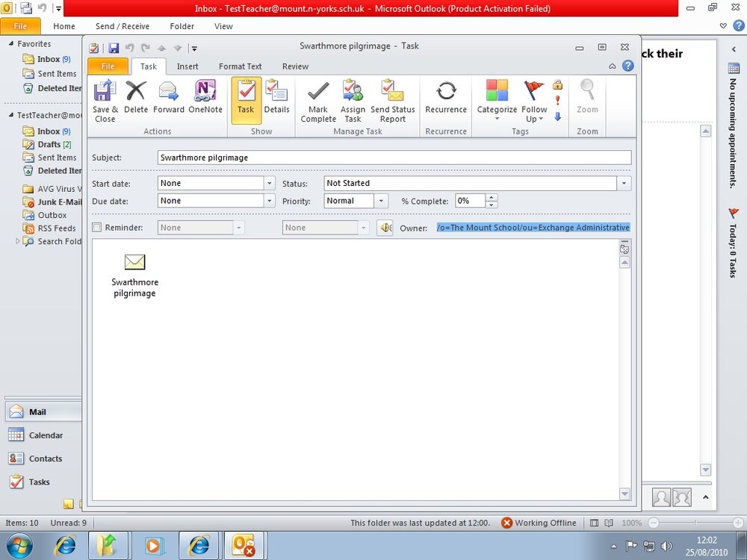Open Start date dropdown
Viewport: 747px width, 560px height.
pos(269,184)
